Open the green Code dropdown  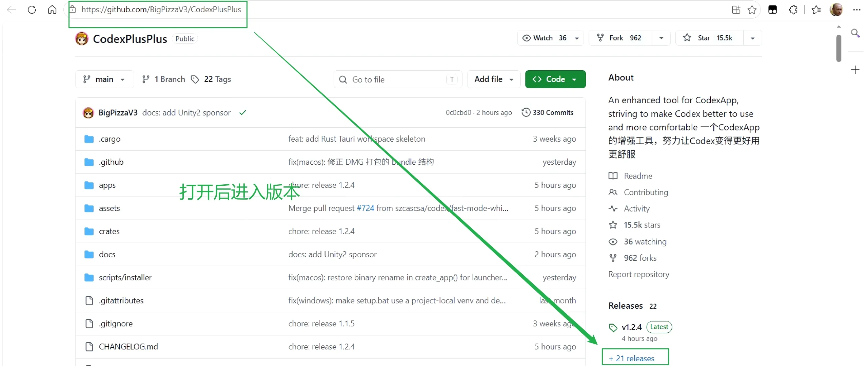tap(555, 79)
